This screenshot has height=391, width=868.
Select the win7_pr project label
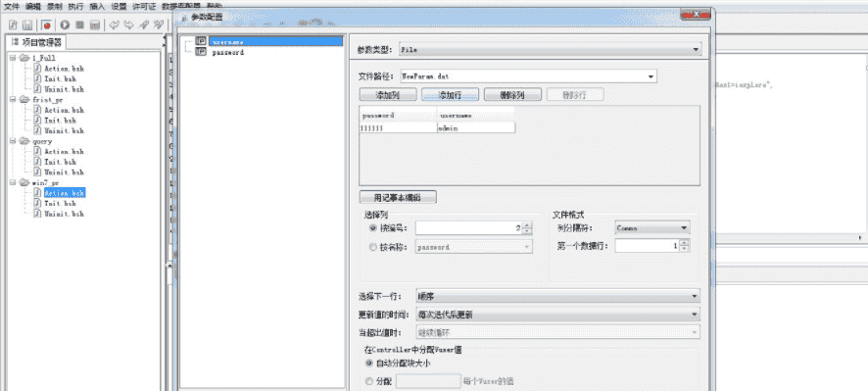click(x=45, y=182)
